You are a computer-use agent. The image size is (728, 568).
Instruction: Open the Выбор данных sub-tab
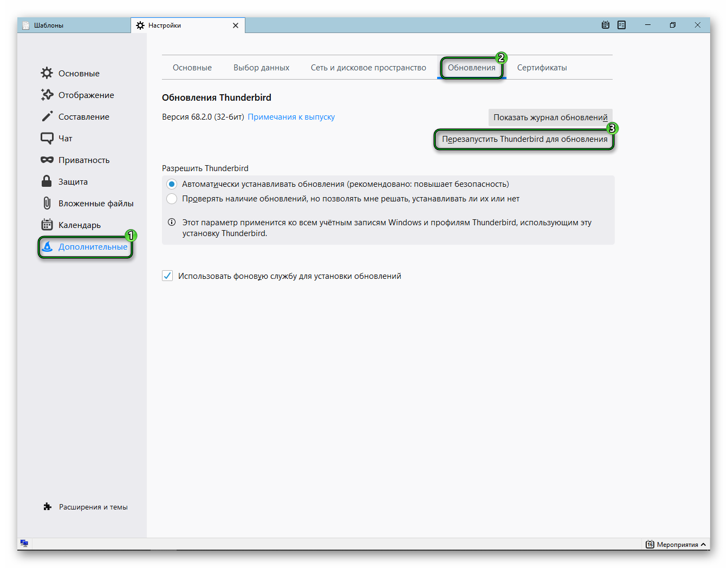tap(262, 68)
